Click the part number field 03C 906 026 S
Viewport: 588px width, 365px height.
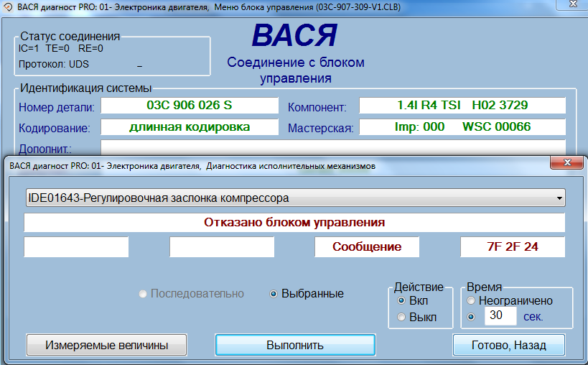click(x=189, y=105)
